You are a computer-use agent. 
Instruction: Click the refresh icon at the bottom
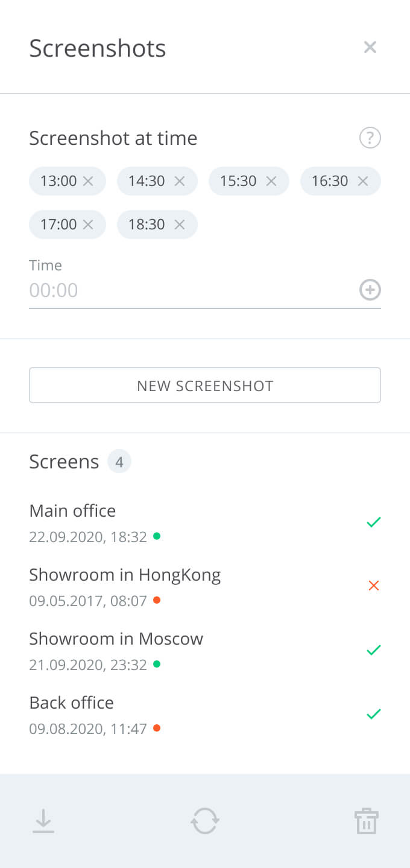tap(205, 821)
